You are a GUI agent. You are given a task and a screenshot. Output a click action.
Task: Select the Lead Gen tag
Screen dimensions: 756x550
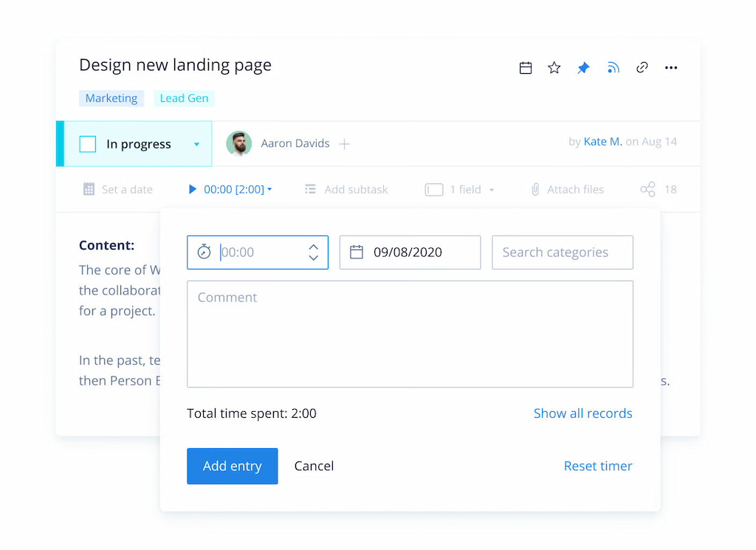(183, 97)
